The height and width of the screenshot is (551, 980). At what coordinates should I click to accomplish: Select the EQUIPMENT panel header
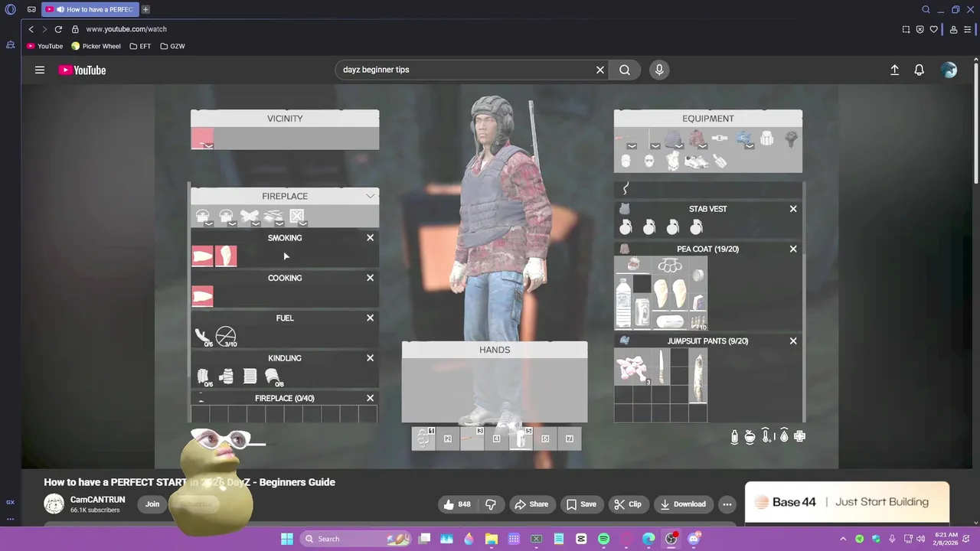coord(708,119)
